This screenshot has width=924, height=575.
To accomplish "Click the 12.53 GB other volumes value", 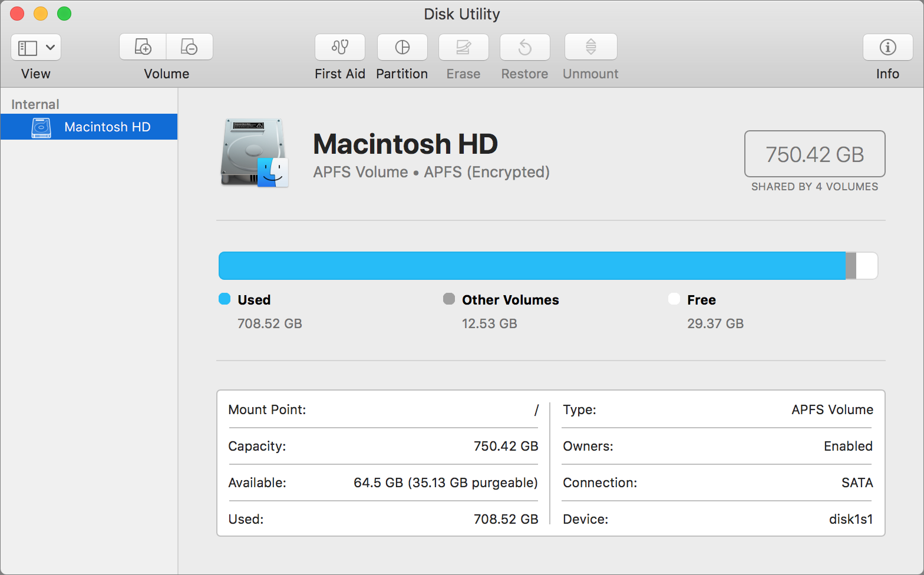I will click(x=490, y=323).
